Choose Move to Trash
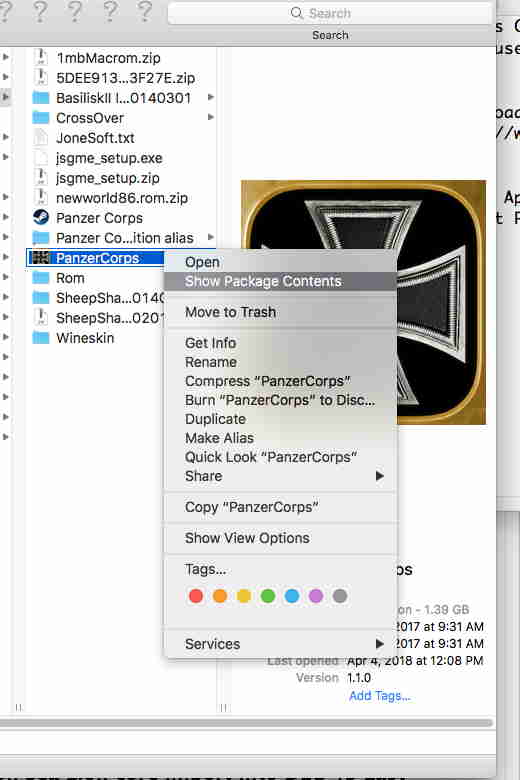Screen dimensions: 520x780 point(280,312)
